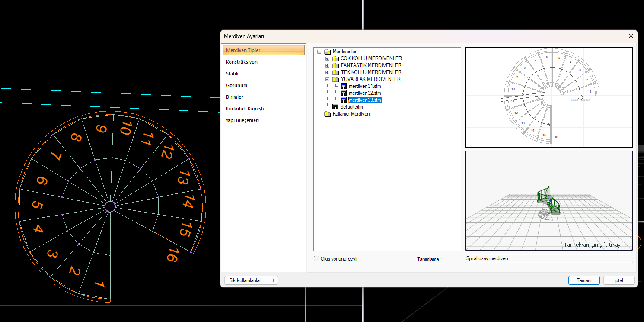Viewport: 644px width, 322px height.
Task: Select merdiven32.stm in the tree
Action: tap(365, 93)
